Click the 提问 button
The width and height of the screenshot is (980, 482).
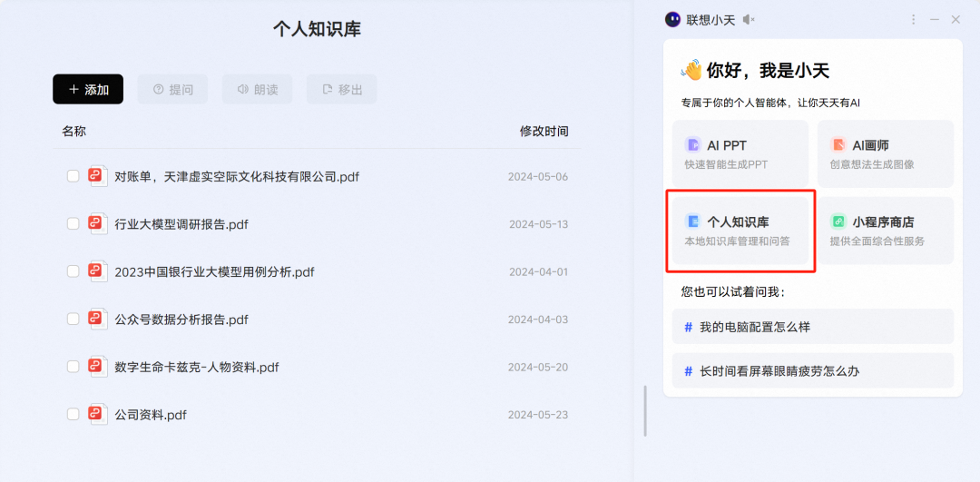pyautogui.click(x=172, y=89)
